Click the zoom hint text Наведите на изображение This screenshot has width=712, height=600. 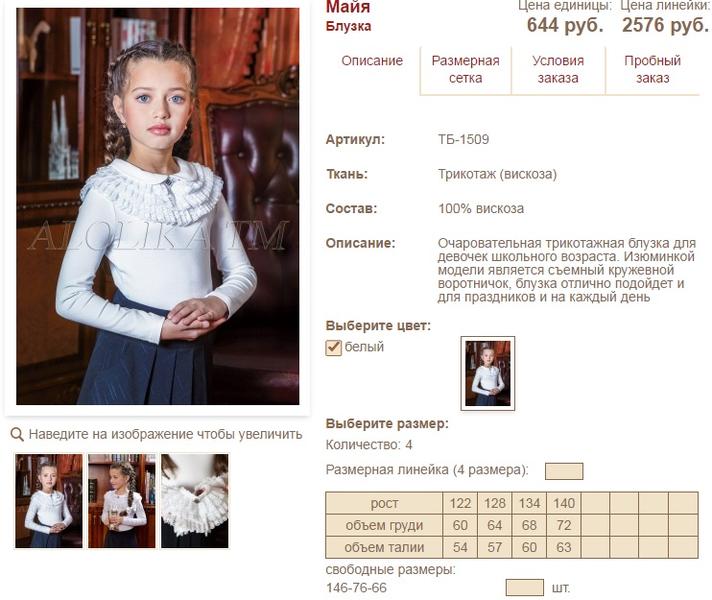coord(165,434)
